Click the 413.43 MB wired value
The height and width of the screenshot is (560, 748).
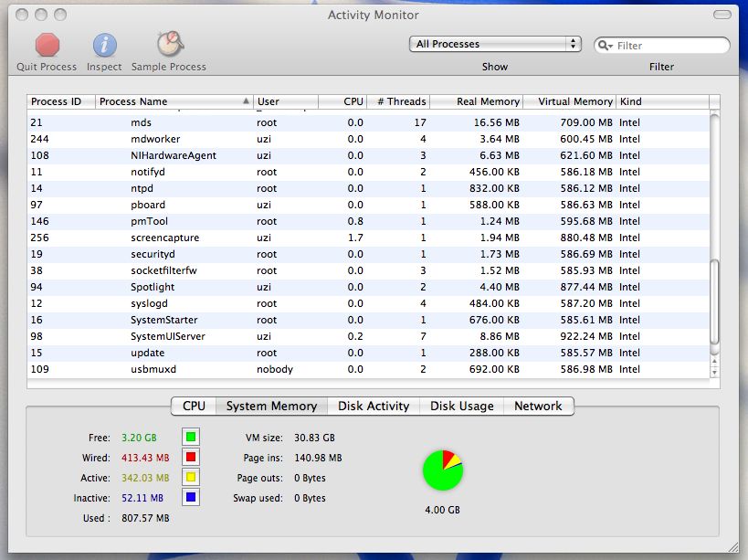145,458
